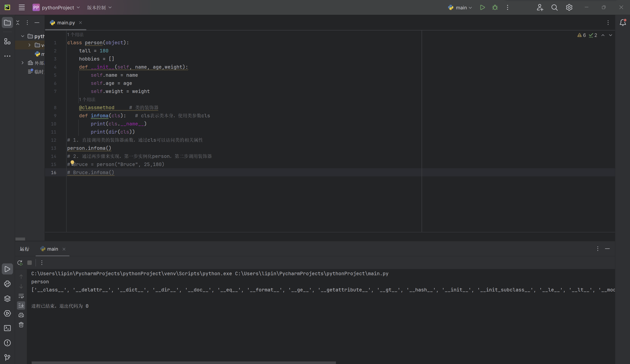Image resolution: width=630 pixels, height=364 pixels.
Task: Open the main hamburger menu
Action: point(22,7)
